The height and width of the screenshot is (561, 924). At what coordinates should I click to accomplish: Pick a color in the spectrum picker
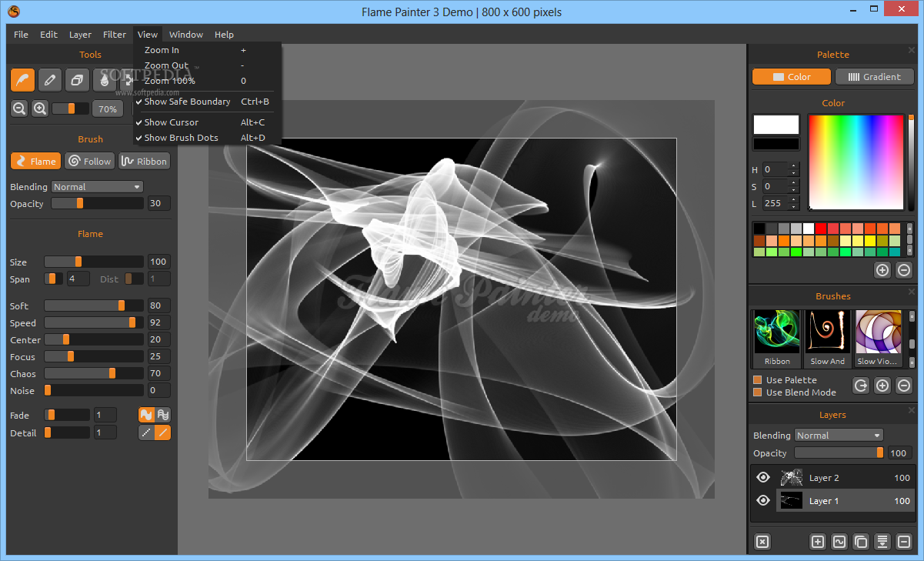click(856, 162)
